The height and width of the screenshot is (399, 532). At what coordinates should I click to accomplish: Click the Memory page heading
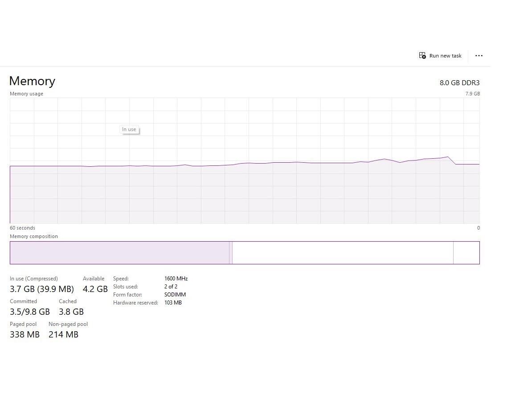pos(32,81)
